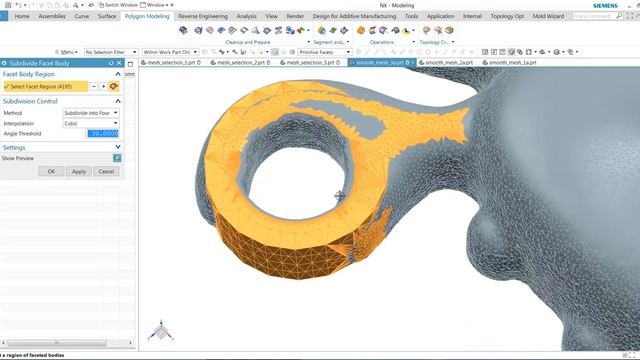Viewport: 640px width, 360px height.
Task: Expand the Settings section
Action: (118, 147)
